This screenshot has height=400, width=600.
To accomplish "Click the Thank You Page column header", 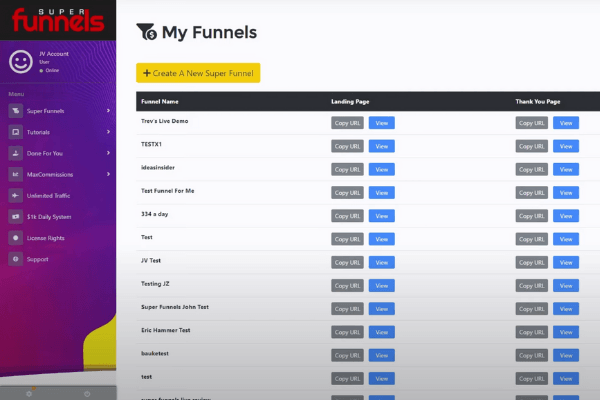I will pyautogui.click(x=538, y=101).
